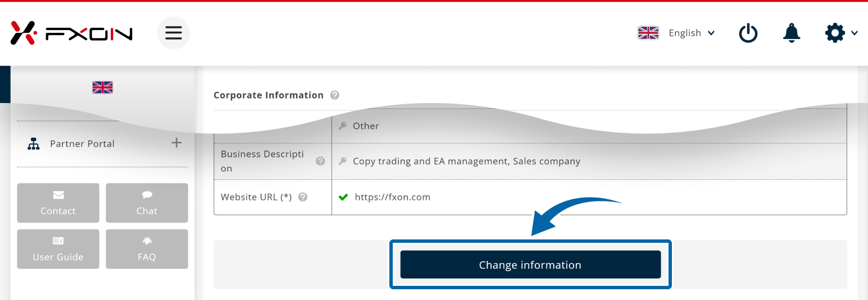Select the Partner Portal menu item
This screenshot has width=868, height=300.
[82, 144]
